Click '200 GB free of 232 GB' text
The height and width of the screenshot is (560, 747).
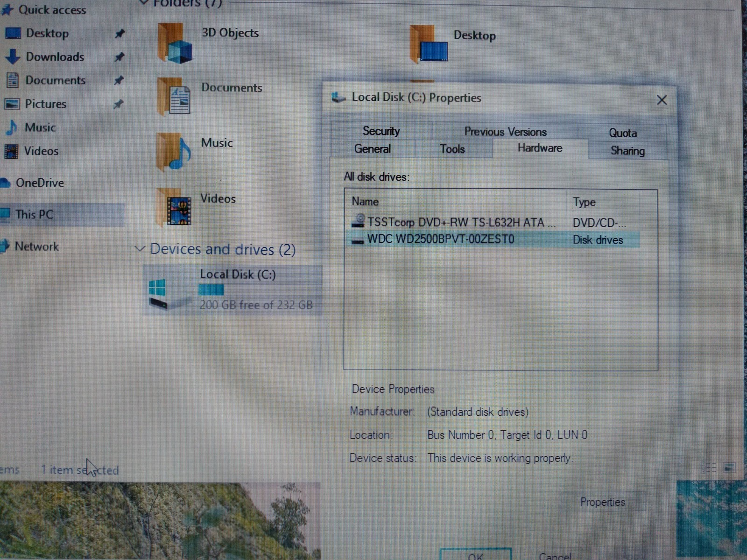pyautogui.click(x=256, y=305)
